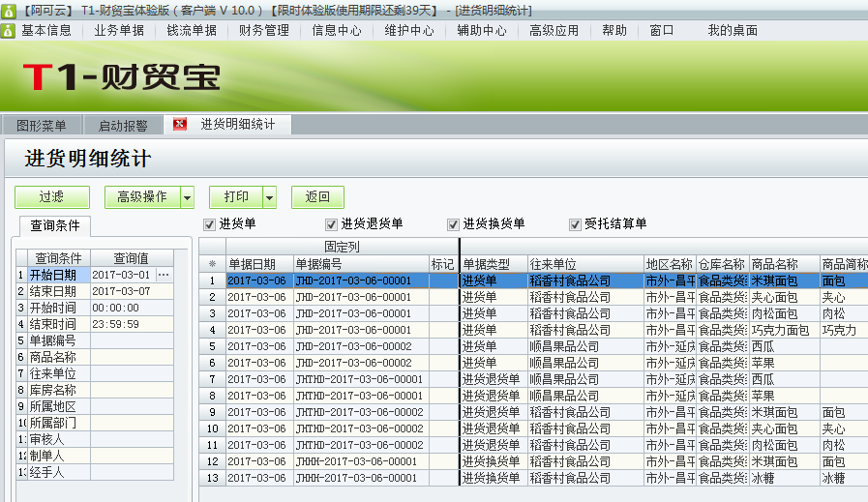Open the 高级应用 menu
868x502 pixels.
click(x=554, y=30)
